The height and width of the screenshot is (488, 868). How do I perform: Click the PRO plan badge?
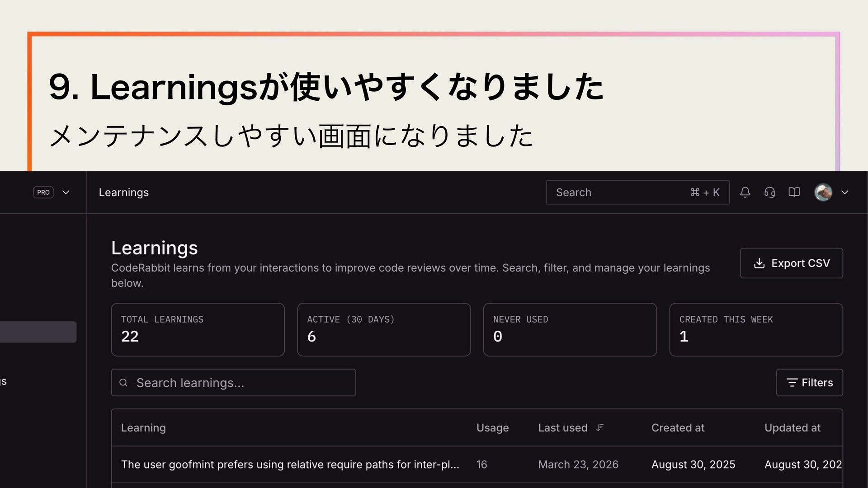43,192
